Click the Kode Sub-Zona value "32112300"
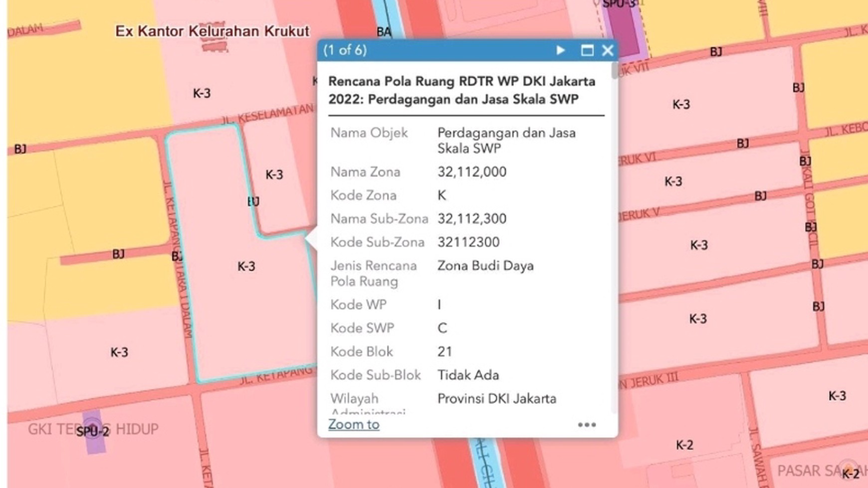 (x=468, y=242)
